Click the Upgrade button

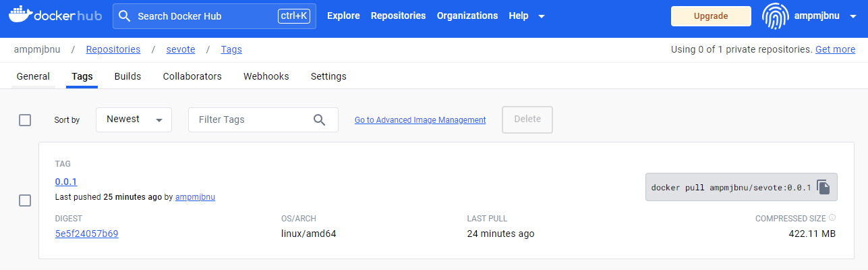pyautogui.click(x=711, y=16)
